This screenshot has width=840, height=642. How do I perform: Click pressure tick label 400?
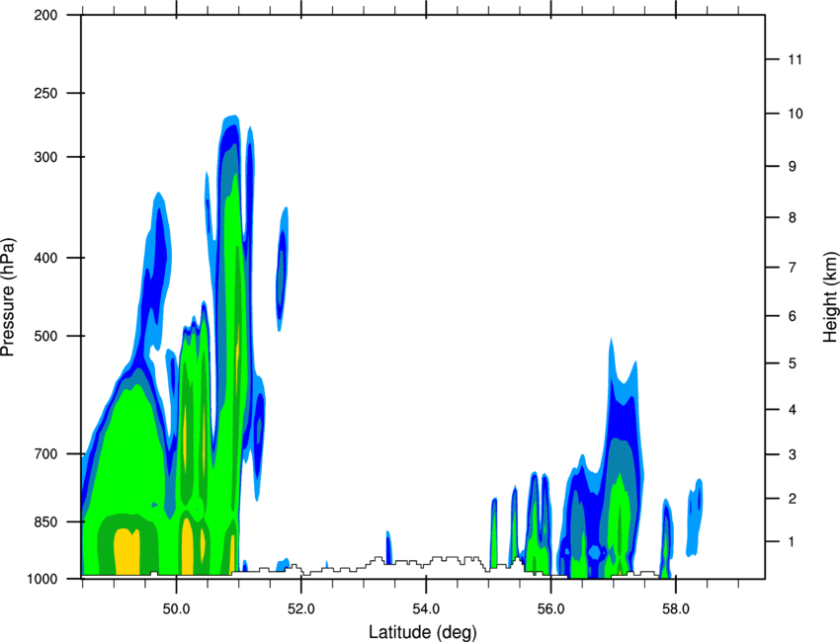[45, 258]
